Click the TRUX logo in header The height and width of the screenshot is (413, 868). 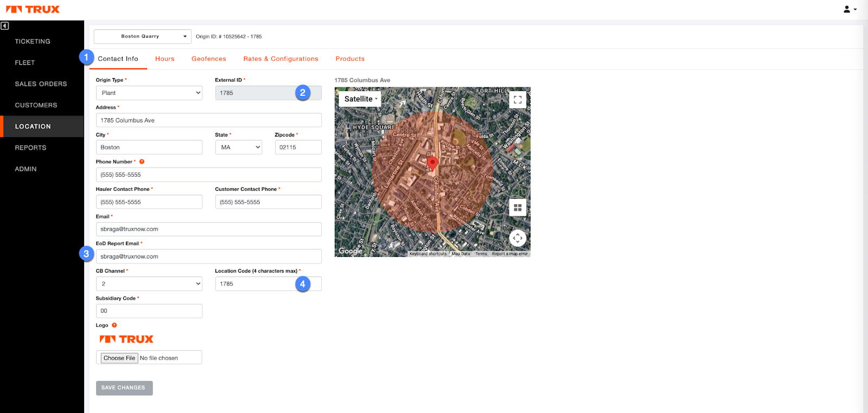(33, 9)
